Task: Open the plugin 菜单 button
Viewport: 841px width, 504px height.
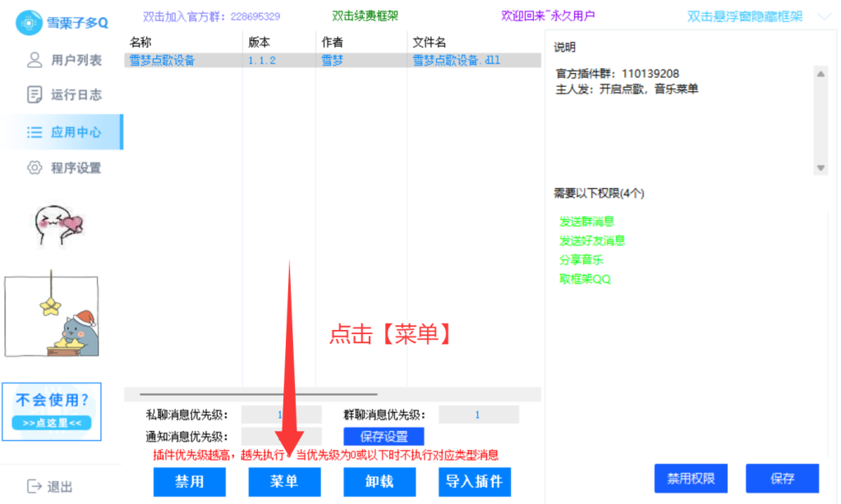Action: 284,482
